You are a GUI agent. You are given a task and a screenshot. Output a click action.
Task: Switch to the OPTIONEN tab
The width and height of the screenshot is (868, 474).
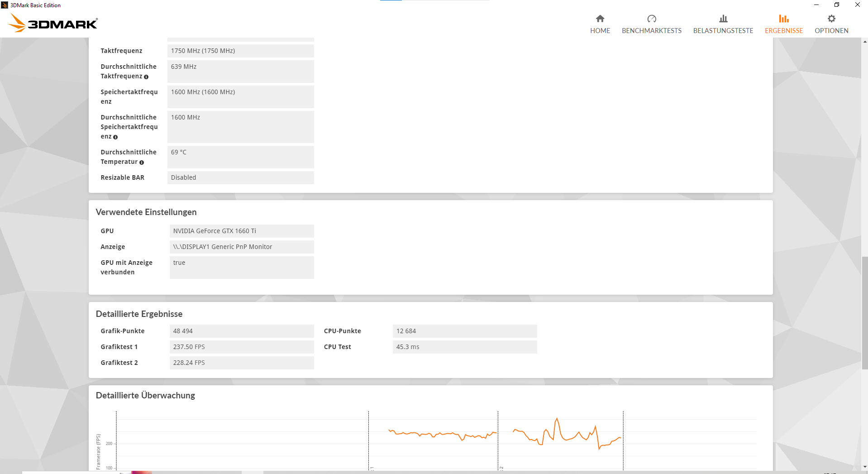(831, 31)
